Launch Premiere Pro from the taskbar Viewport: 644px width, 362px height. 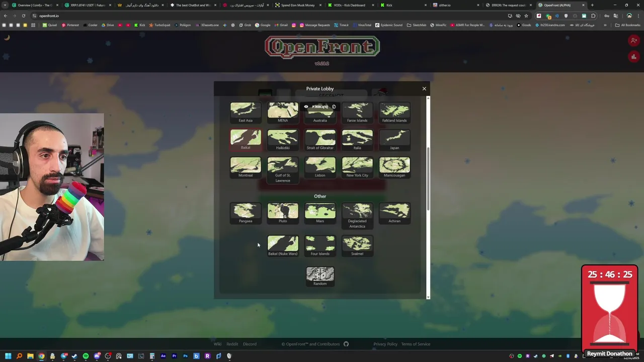click(x=174, y=356)
